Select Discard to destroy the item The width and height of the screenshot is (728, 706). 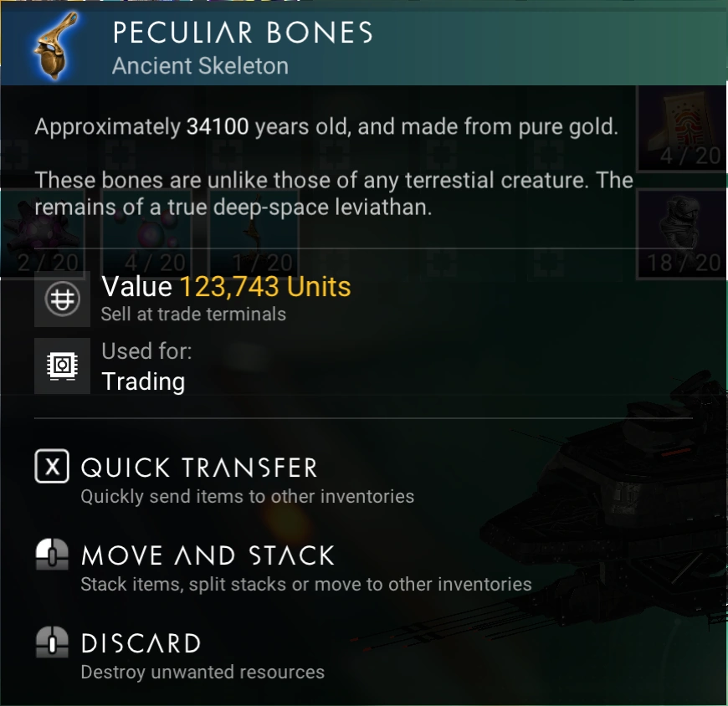pos(141,643)
